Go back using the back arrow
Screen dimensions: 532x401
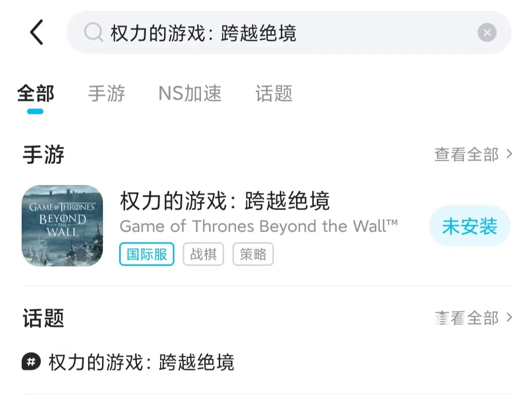point(36,32)
